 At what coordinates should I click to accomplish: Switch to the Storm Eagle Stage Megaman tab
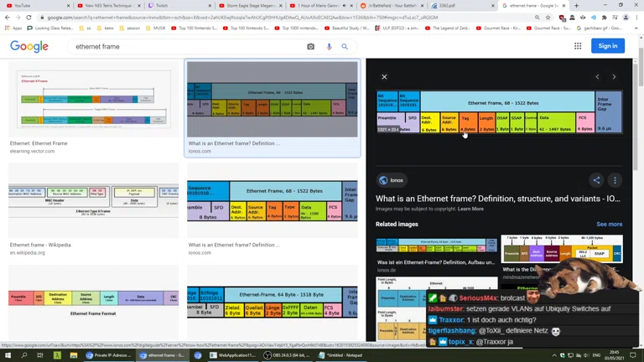(250, 6)
